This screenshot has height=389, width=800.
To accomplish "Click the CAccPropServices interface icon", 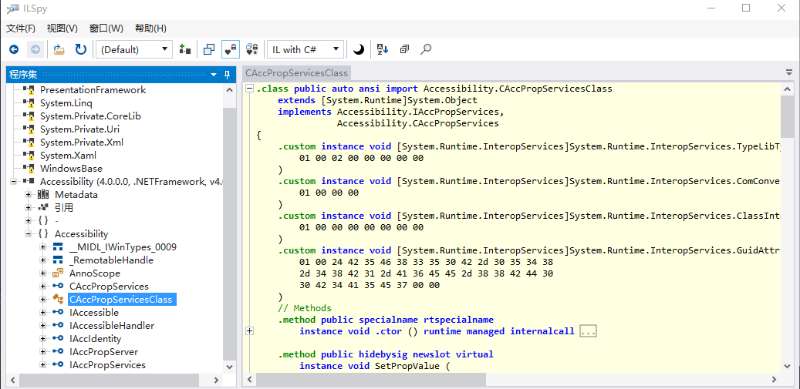I will tap(58, 286).
